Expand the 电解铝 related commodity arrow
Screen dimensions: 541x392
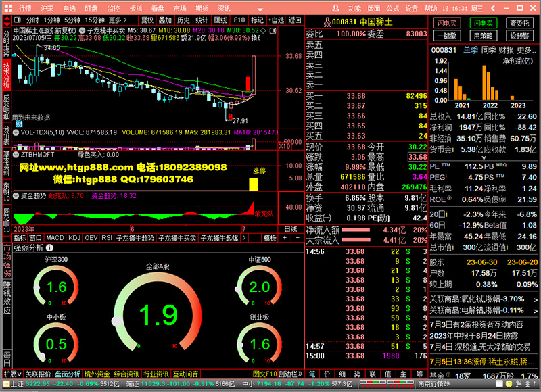pyautogui.click(x=536, y=311)
